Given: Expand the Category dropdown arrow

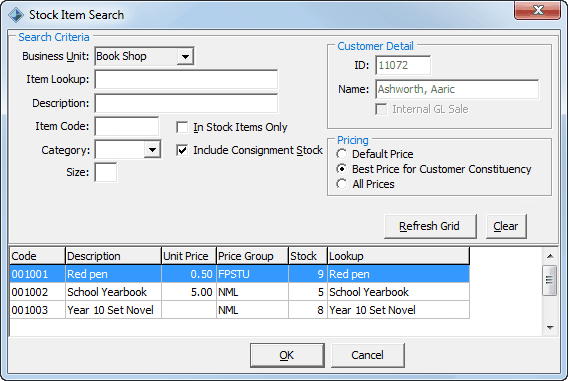Looking at the screenshot, I should coord(152,150).
